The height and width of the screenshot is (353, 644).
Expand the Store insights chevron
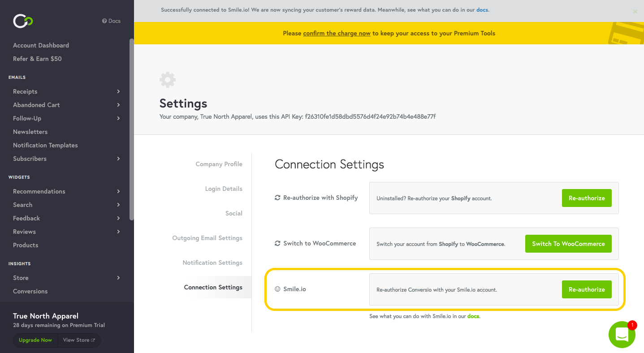118,278
